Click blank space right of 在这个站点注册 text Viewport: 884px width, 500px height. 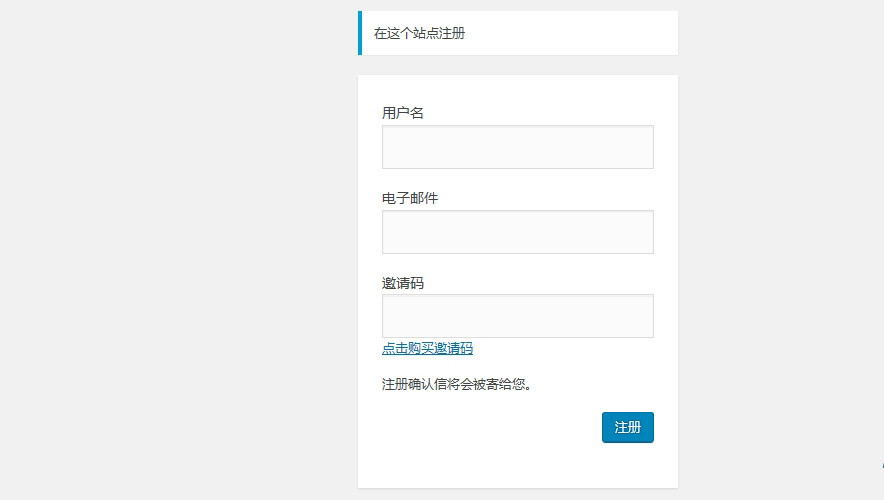580,33
